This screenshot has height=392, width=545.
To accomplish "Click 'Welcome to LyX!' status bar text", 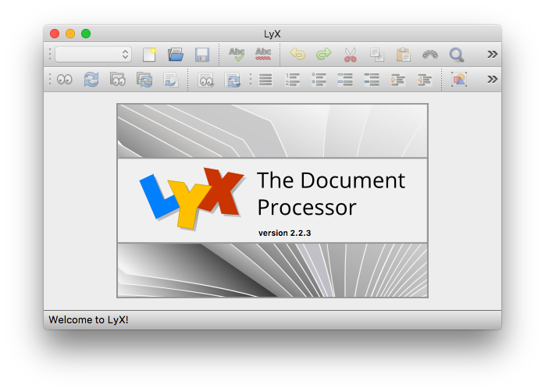I will point(89,319).
